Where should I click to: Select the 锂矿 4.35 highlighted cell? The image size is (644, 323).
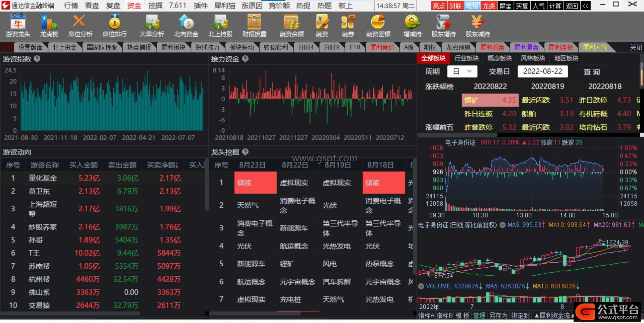[490, 100]
